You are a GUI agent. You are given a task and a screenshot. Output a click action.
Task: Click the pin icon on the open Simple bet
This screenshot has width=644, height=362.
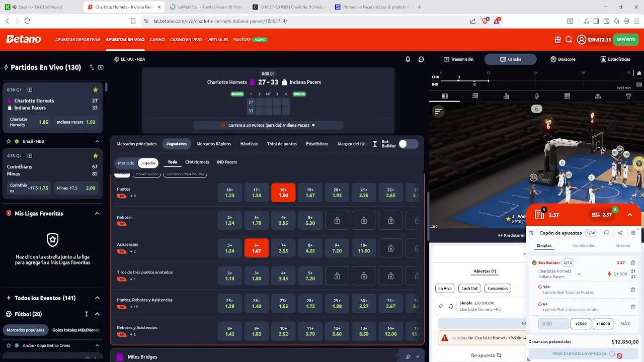click(x=441, y=306)
